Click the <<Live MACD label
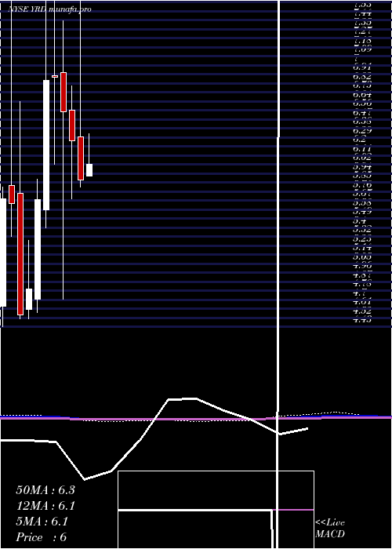 330,529
